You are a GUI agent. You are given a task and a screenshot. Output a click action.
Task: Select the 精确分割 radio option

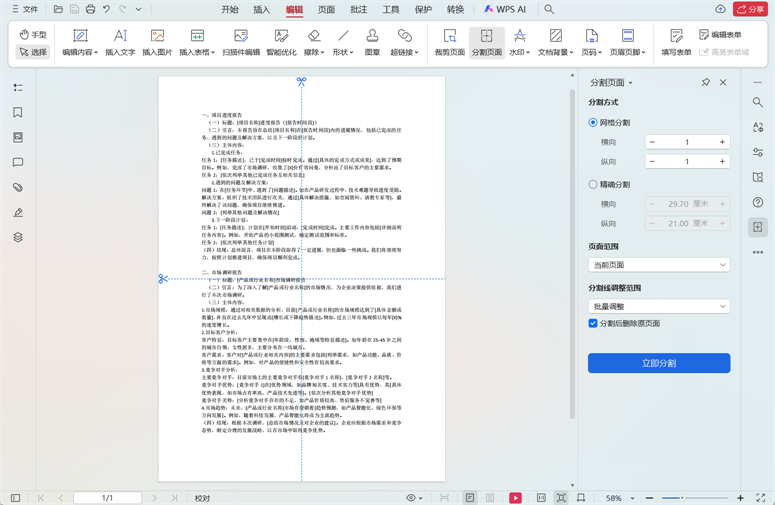(x=593, y=185)
